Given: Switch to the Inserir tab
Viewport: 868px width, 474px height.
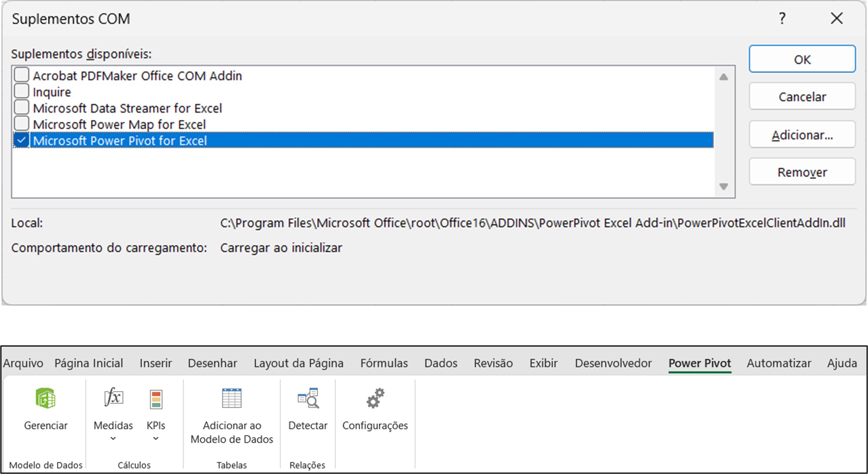Looking at the screenshot, I should point(156,363).
